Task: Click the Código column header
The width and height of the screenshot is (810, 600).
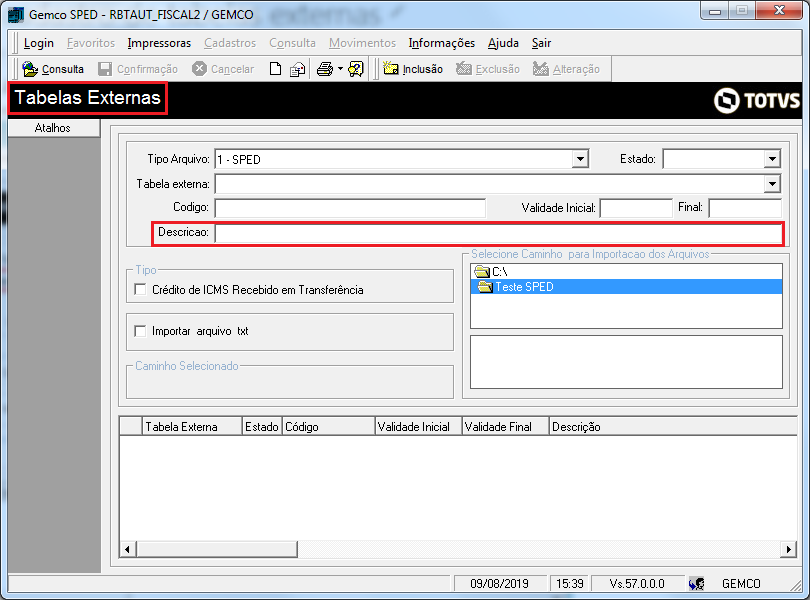Action: tap(329, 426)
